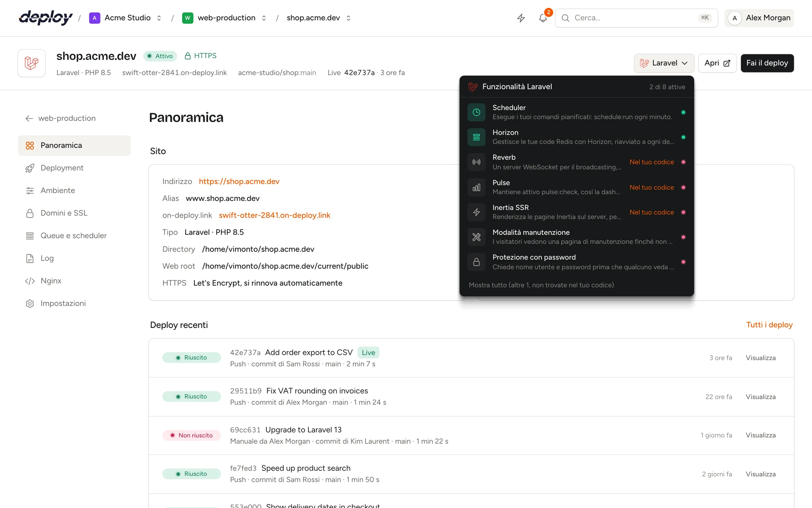Open Tutti i deploy link
This screenshot has height=508, width=812.
(x=769, y=325)
